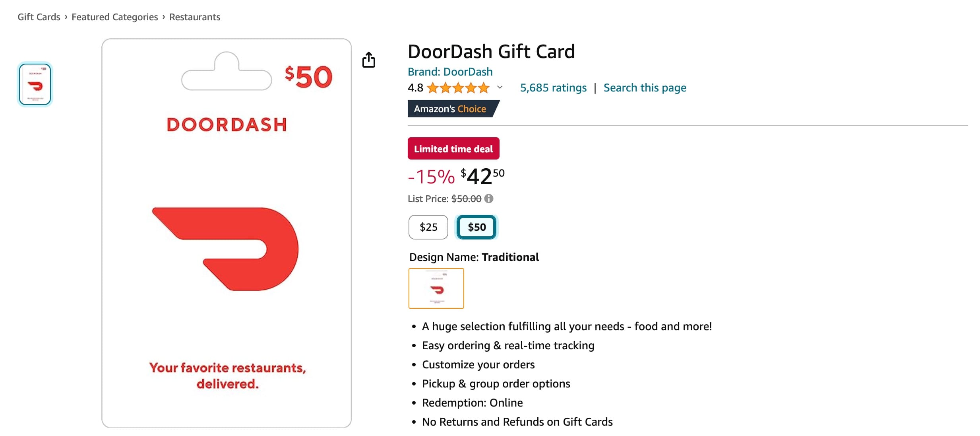Click the -15% discount percentage
Image resolution: width=980 pixels, height=436 pixels.
coord(431,177)
